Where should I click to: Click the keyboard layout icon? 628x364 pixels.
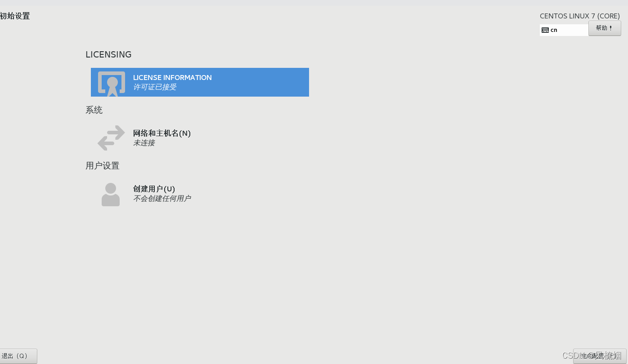545,30
